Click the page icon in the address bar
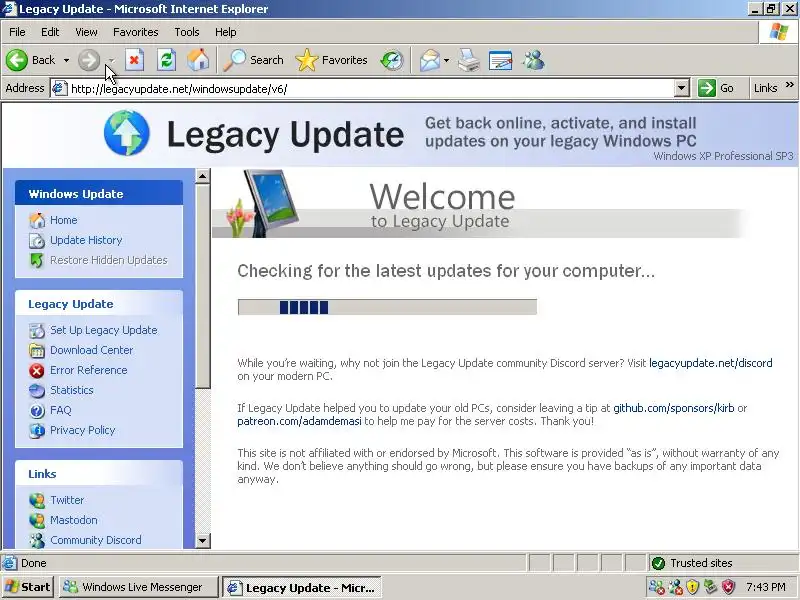 60,89
